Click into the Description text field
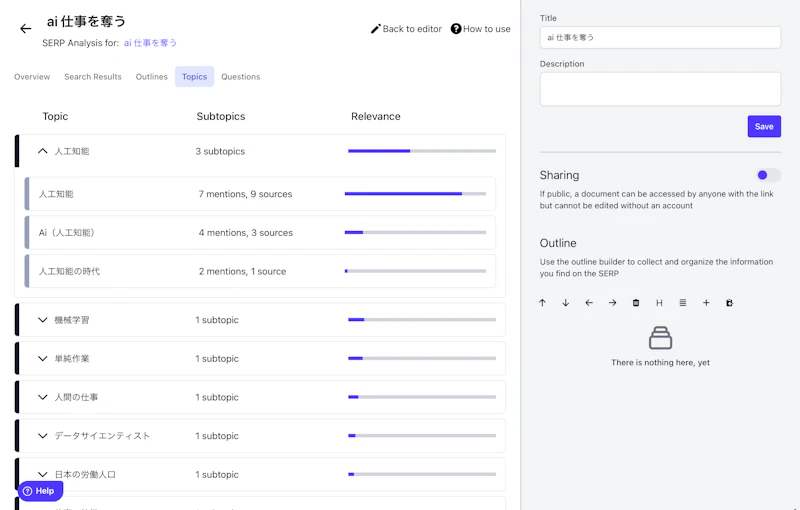The height and width of the screenshot is (510, 800). [x=660, y=88]
